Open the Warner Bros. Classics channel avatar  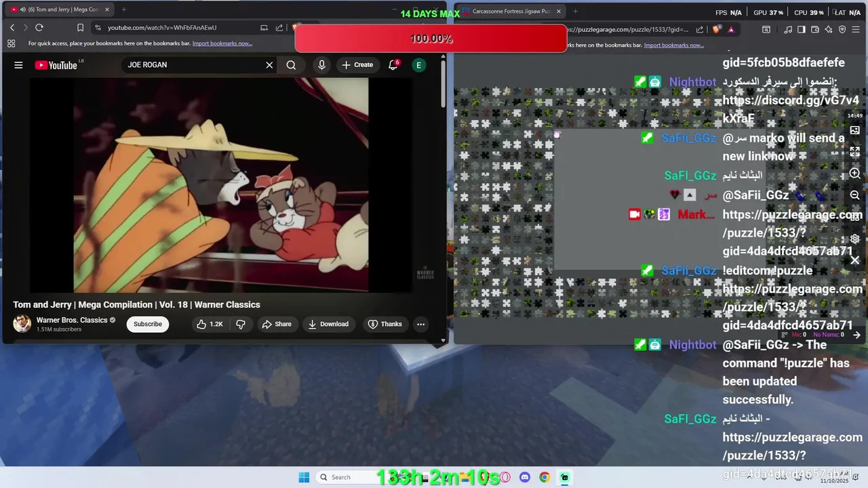22,324
